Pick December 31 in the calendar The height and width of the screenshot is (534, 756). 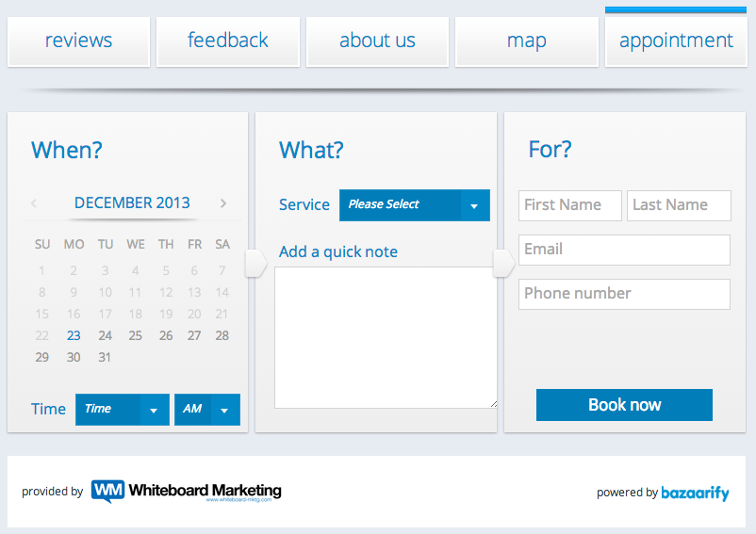[105, 357]
